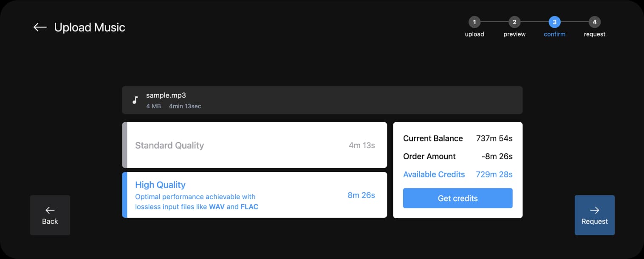The image size is (644, 259).
Task: Click the preview step label
Action: (x=514, y=34)
